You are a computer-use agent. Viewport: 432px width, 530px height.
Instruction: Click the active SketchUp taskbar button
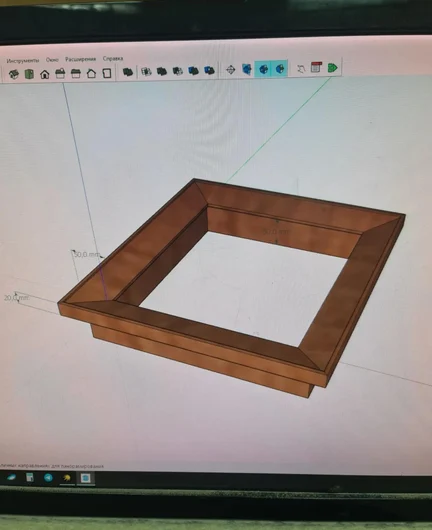85,478
